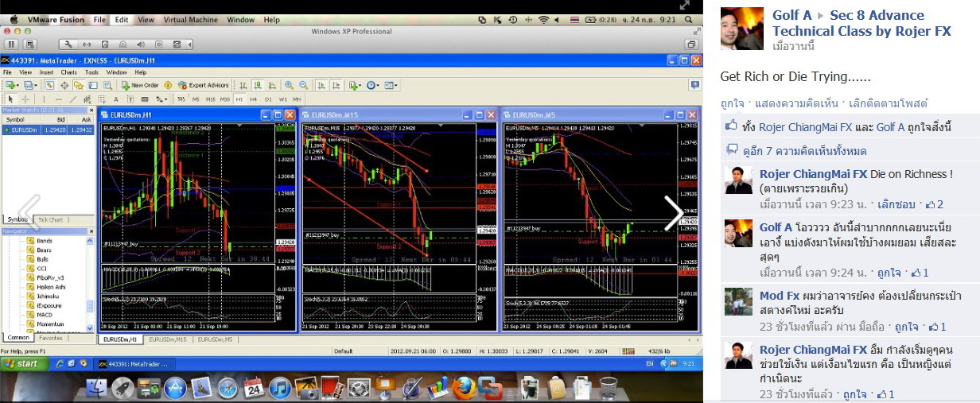Select the MACD indicator in Navigator
This screenshot has height=403, width=980.
tap(45, 315)
